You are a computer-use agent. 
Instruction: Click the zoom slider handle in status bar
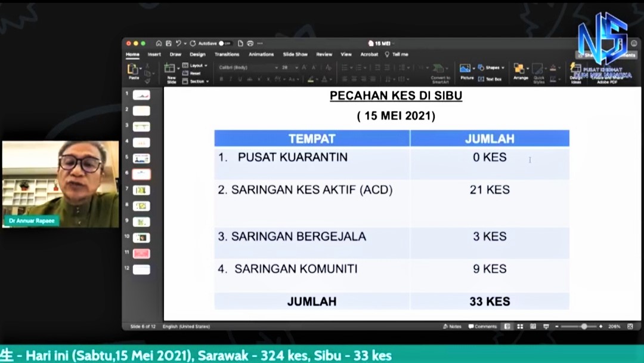(584, 327)
